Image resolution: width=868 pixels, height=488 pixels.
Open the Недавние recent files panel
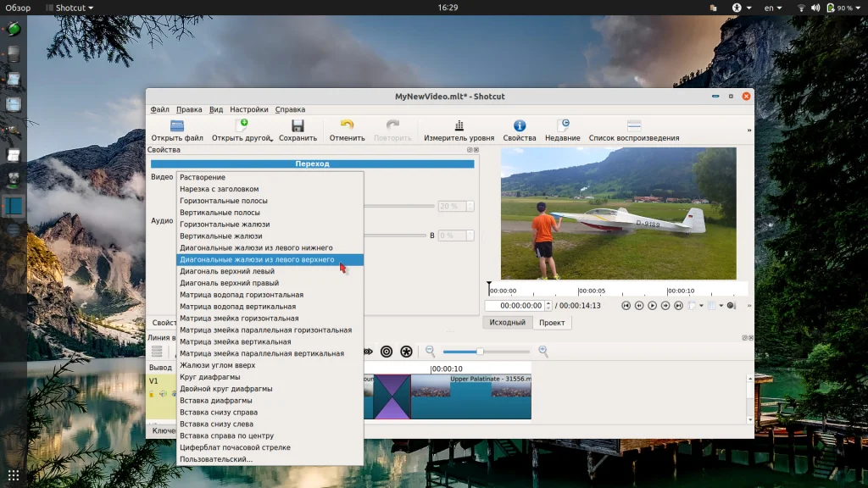click(563, 126)
